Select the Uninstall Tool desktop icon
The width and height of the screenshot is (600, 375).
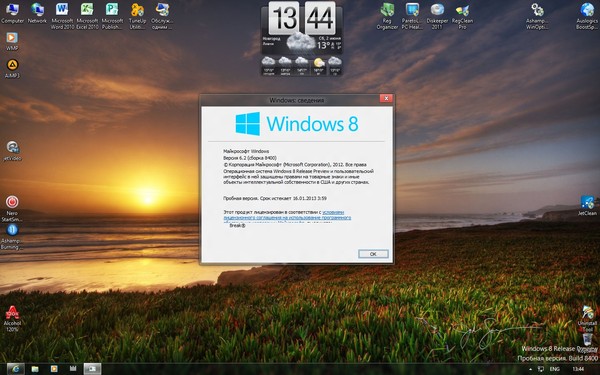click(x=587, y=318)
